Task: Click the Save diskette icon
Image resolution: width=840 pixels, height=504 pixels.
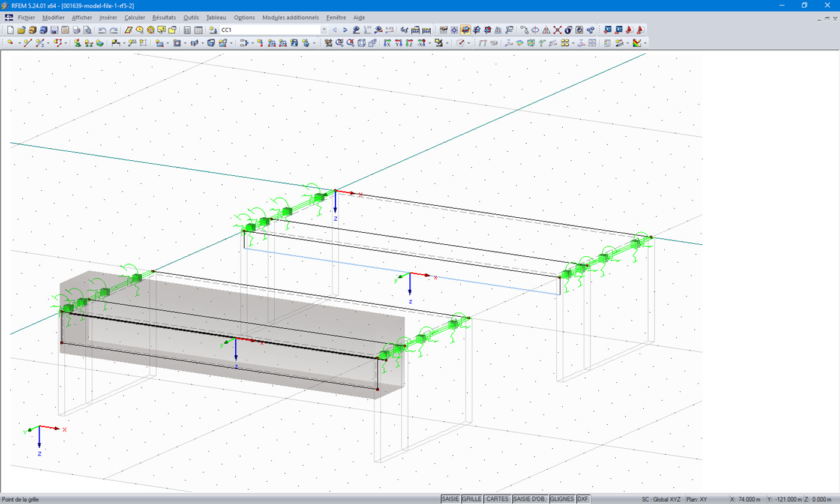Action: 54,29
